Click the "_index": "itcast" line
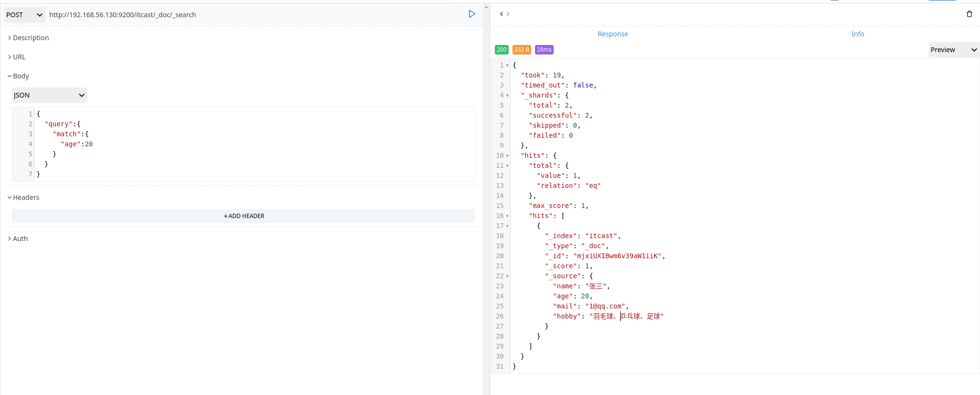 click(583, 236)
